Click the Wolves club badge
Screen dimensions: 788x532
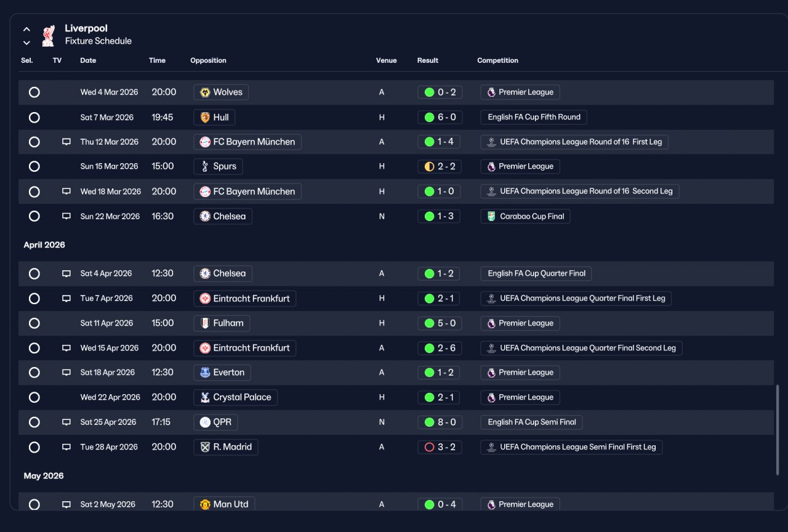coord(205,92)
